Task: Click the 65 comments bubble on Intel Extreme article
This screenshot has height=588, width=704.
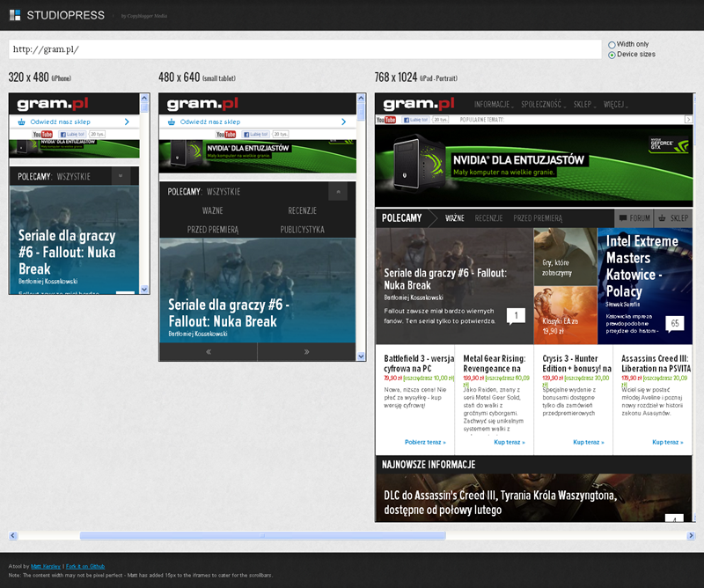Action: point(675,323)
